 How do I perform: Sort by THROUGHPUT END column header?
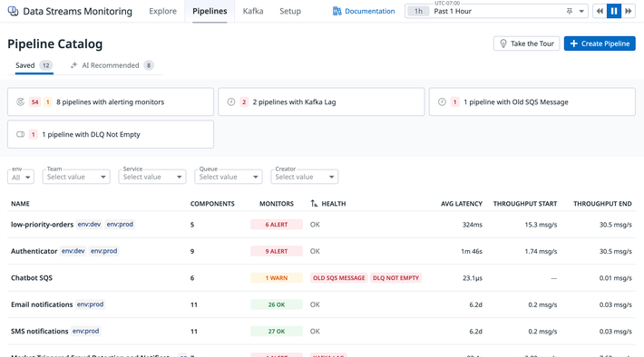coord(602,204)
